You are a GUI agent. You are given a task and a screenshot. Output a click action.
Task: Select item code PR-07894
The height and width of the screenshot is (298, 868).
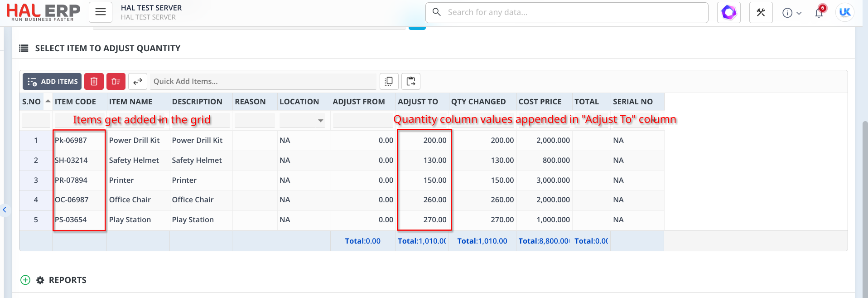pos(71,180)
